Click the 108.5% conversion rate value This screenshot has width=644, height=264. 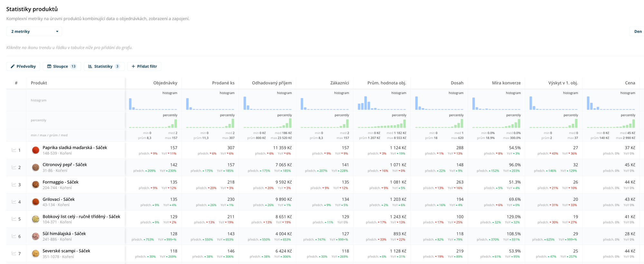(514, 234)
